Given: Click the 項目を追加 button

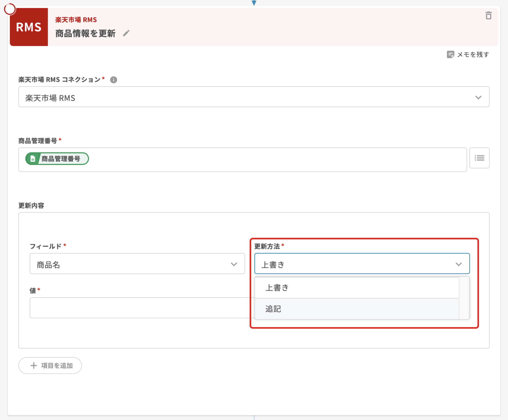Looking at the screenshot, I should click(50, 365).
